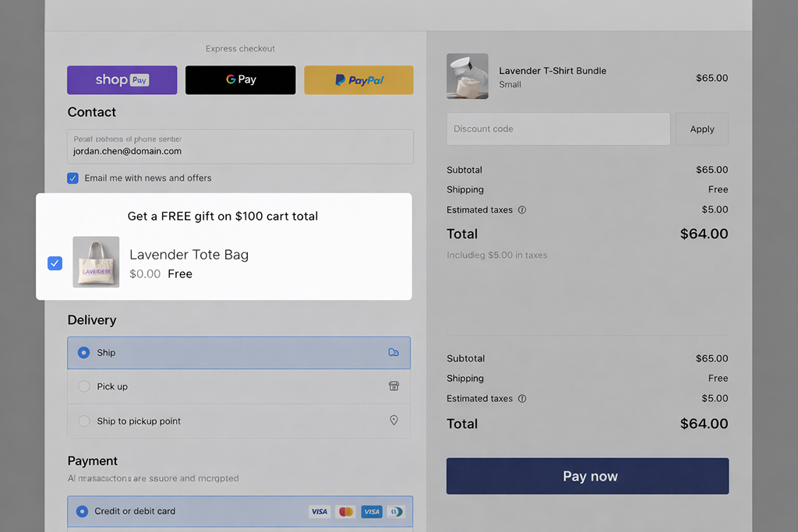Image resolution: width=798 pixels, height=532 pixels.
Task: Apply the discount code
Action: pyautogui.click(x=701, y=129)
